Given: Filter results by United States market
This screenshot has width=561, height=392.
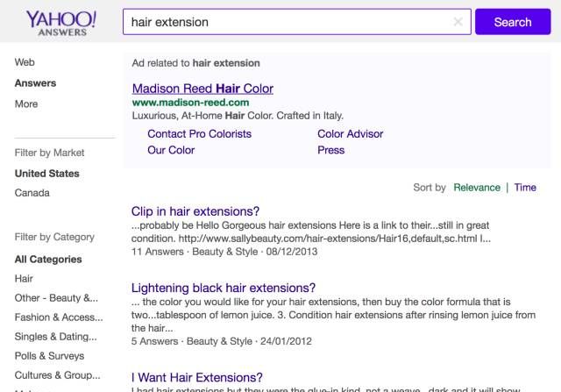Looking at the screenshot, I should tap(46, 174).
